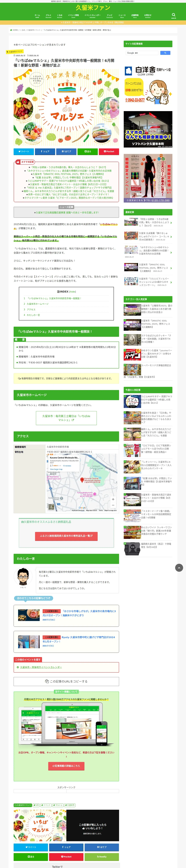Image resolution: width=186 pixels, height=868 pixels.
Task: Open 久留米市・筑後地方イベントカレンダー link
Action: [41, 667]
